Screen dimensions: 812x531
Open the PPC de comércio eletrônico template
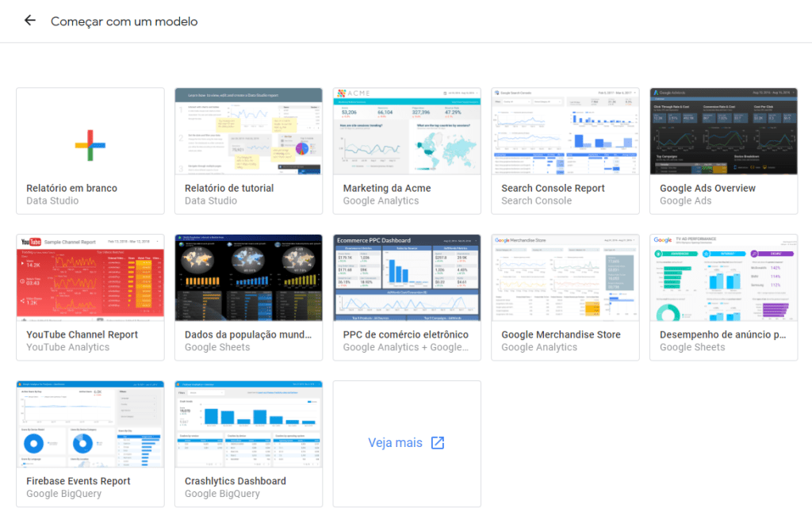[407, 277]
